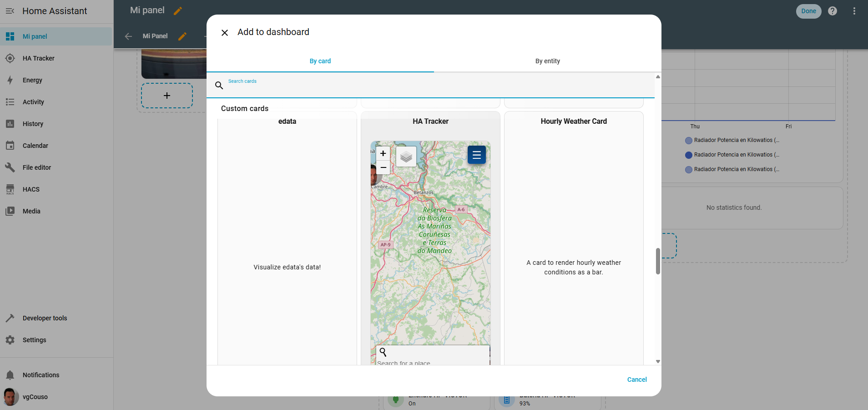868x410 pixels.
Task: Go to Activity in the sidebar
Action: [56, 102]
